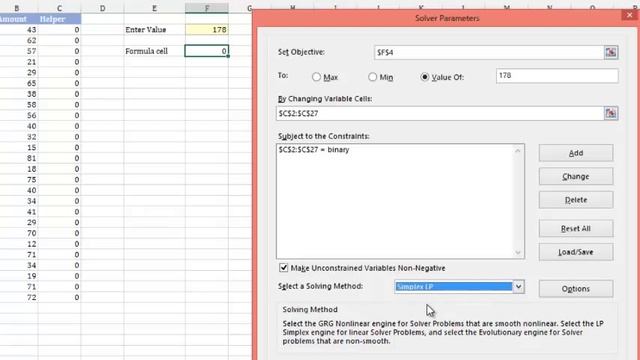Select column C header
The width and height of the screenshot is (640, 360).
point(60,8)
